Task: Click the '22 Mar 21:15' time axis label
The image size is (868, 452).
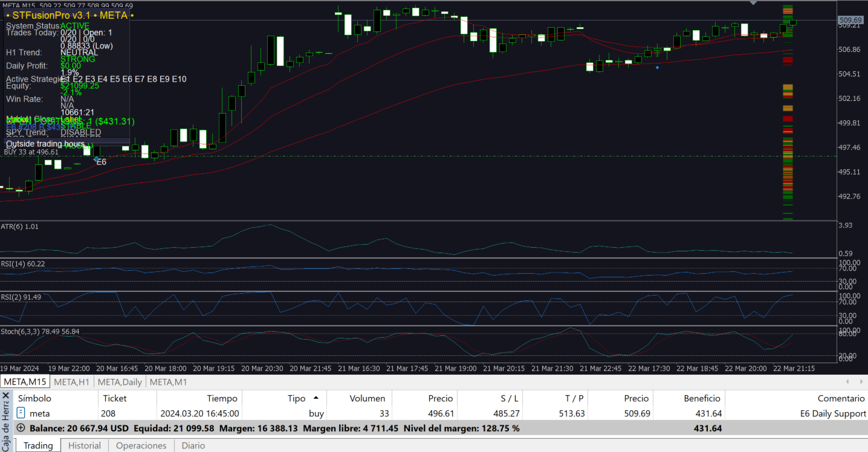Action: (794, 368)
